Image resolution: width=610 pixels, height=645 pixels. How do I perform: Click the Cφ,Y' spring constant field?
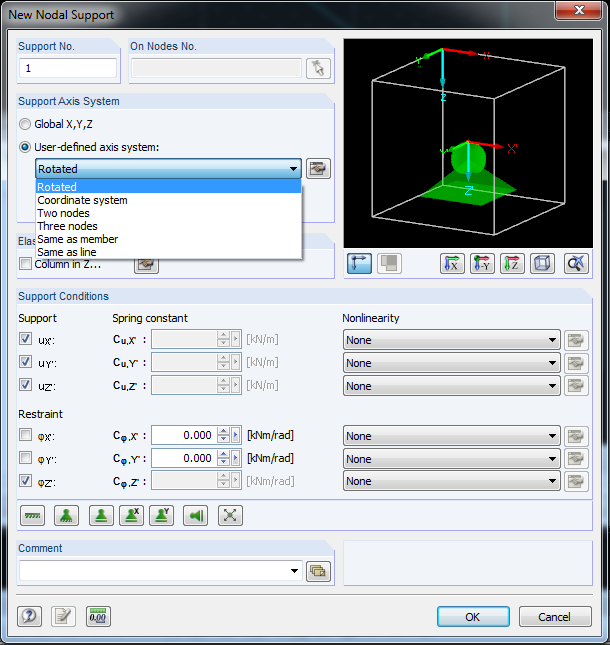[x=184, y=458]
